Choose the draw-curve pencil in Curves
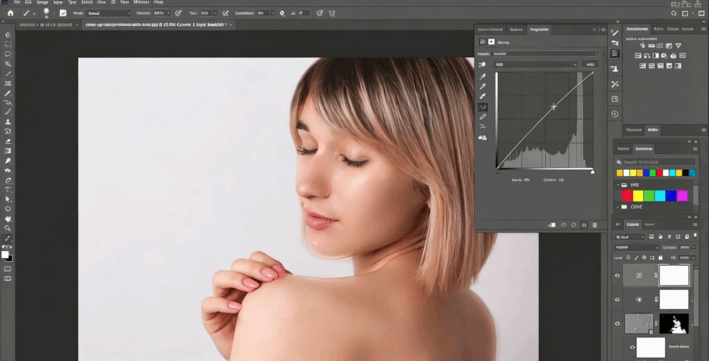The width and height of the screenshot is (709, 361). tap(482, 117)
